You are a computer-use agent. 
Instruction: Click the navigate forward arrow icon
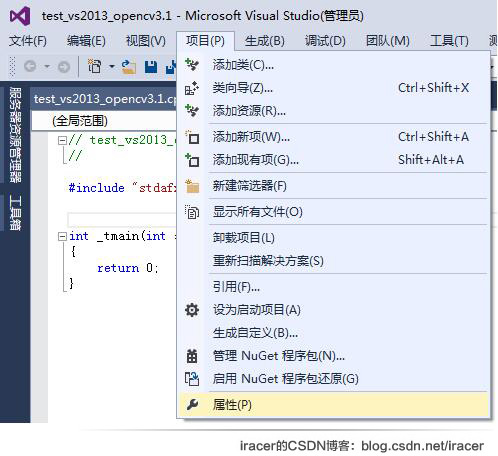coord(64,67)
